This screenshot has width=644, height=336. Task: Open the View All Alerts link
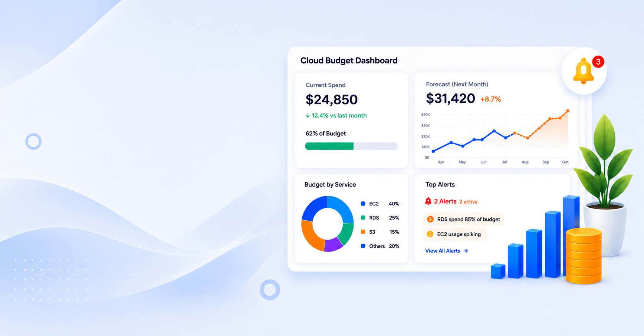click(447, 251)
